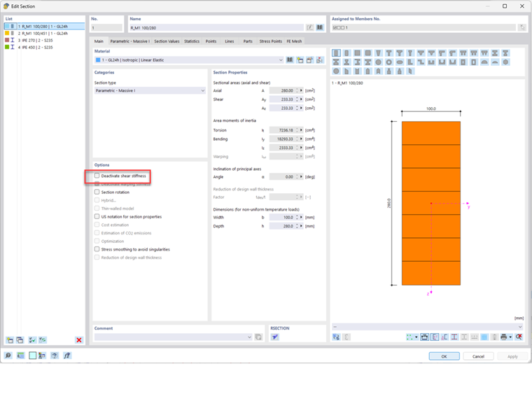Screen dimensions: 532x399
Task: Click the arrow beside Torsion value 7236.18
Action: [301, 130]
